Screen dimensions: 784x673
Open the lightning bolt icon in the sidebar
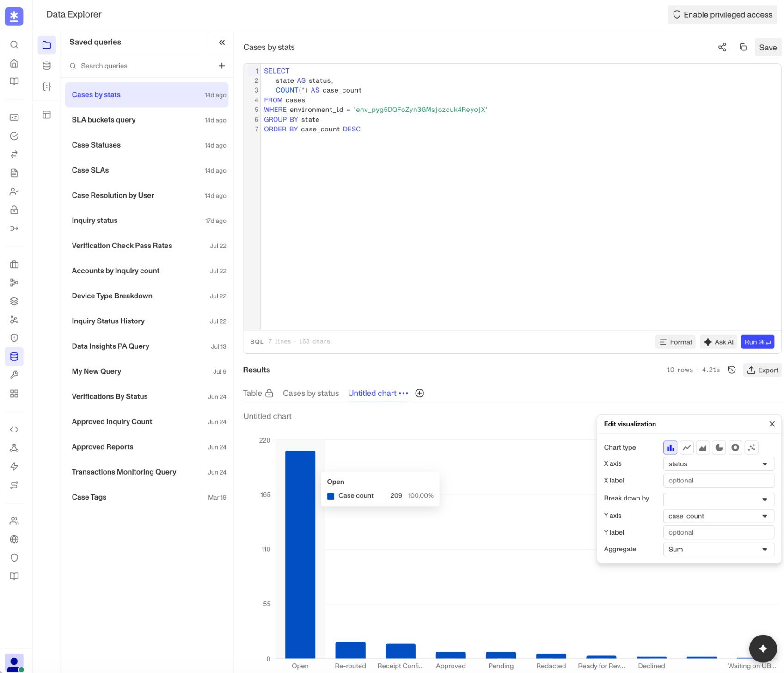(x=14, y=466)
